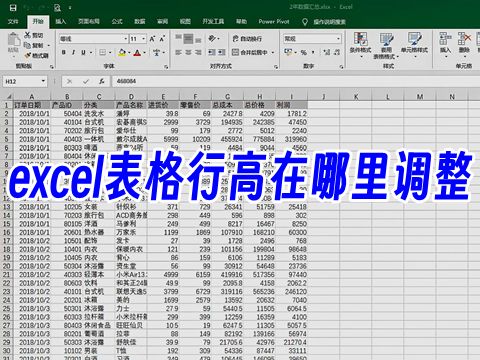The height and width of the screenshot is (360, 480).
Task: Toggle Wrap Text (自动换行)
Action: click(x=247, y=39)
